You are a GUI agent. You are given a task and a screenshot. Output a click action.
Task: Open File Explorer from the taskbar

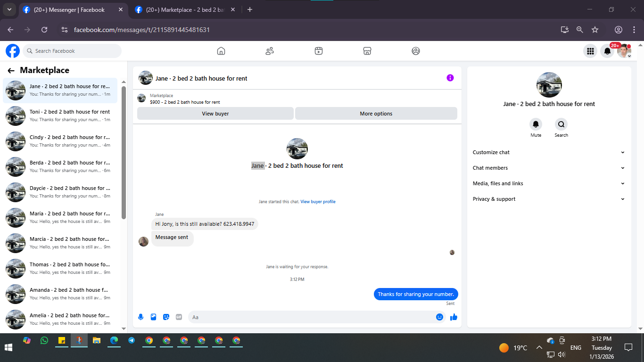tap(97, 340)
